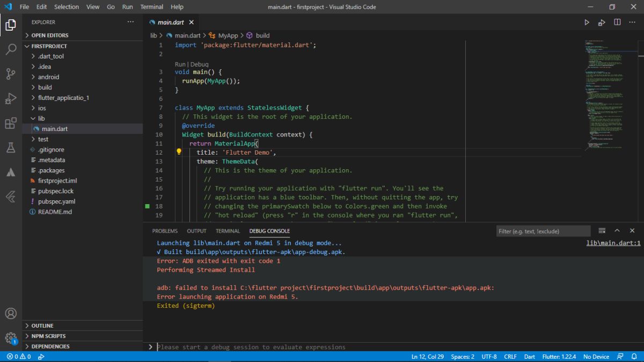Viewport: 644px width, 362px height.
Task: Click the Run CodeLens above main()
Action: pos(180,64)
